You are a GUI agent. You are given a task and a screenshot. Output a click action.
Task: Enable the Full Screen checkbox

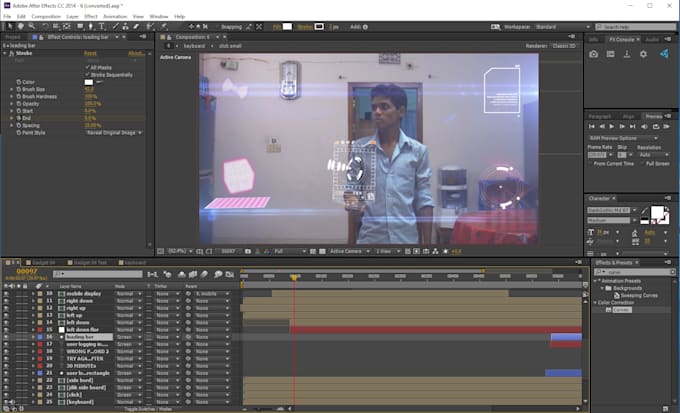642,164
